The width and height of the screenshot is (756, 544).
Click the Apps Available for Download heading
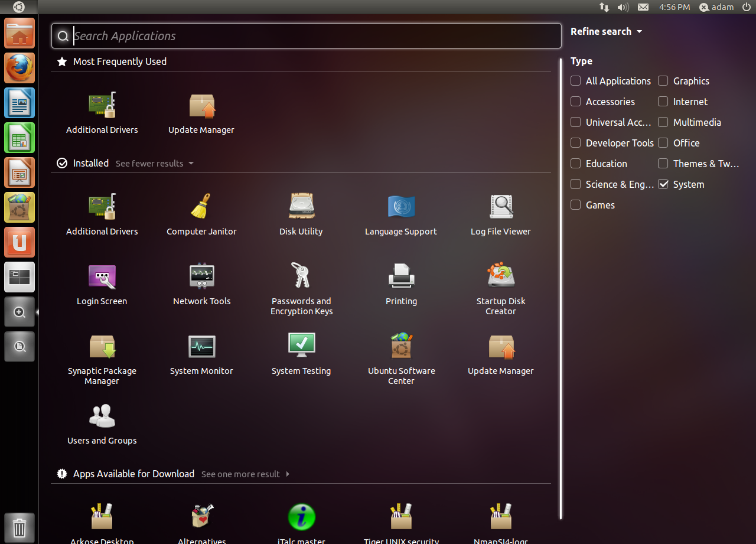(133, 474)
